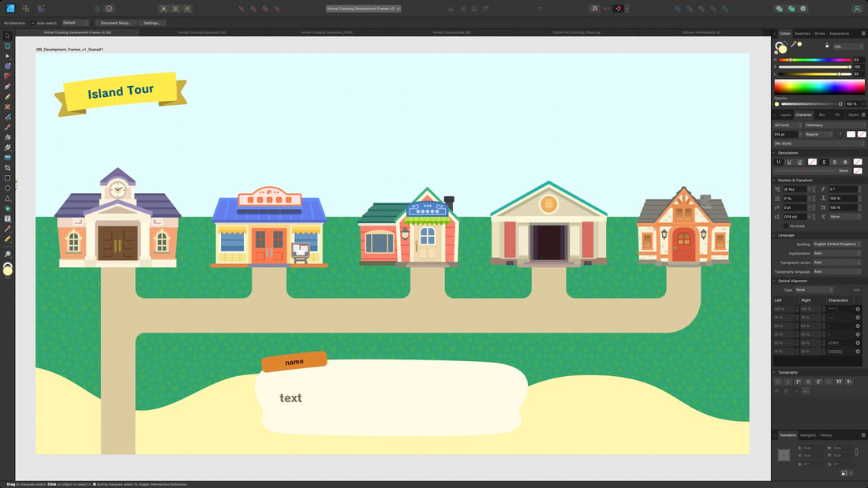Select the Pen tool
This screenshot has width=868, height=488.
tap(8, 86)
